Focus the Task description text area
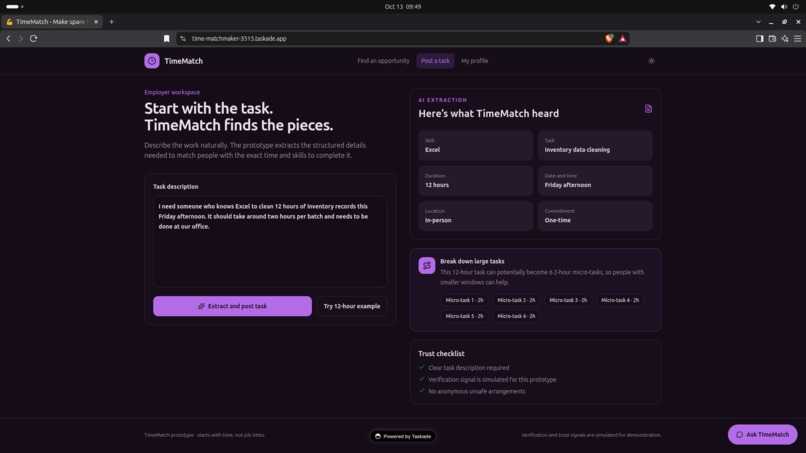 click(x=270, y=241)
